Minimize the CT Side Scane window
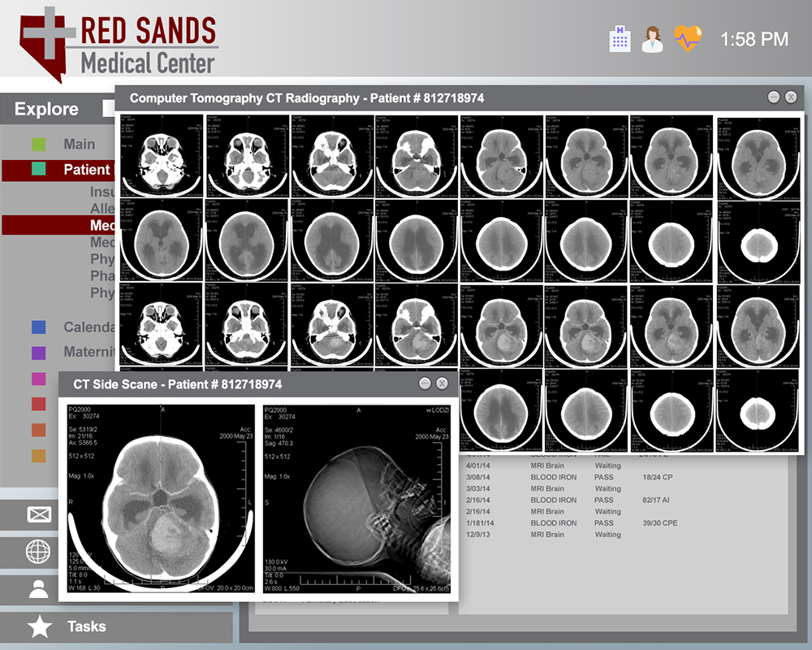Image resolution: width=812 pixels, height=650 pixels. [425, 383]
